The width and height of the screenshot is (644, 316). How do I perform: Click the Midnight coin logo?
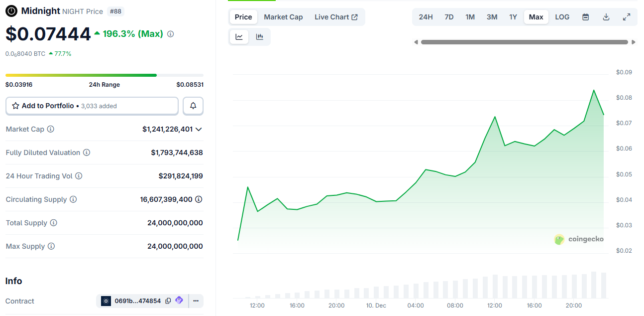tap(11, 10)
